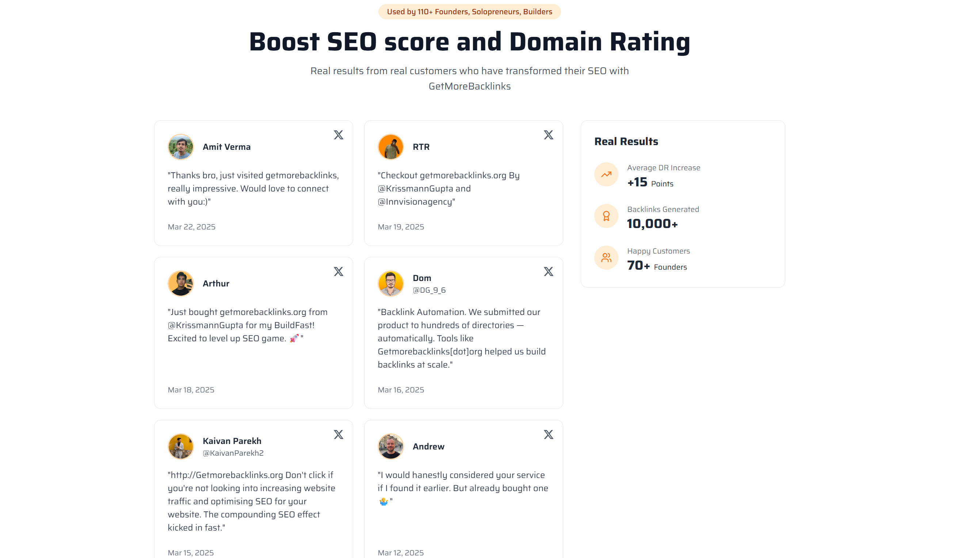Open Amit Verma's post on X
The image size is (980, 558).
[339, 135]
